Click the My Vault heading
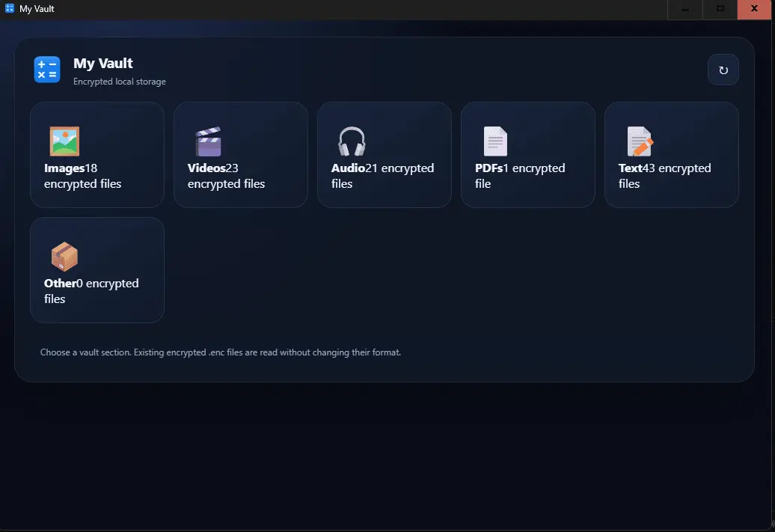This screenshot has height=532, width=775. (102, 64)
